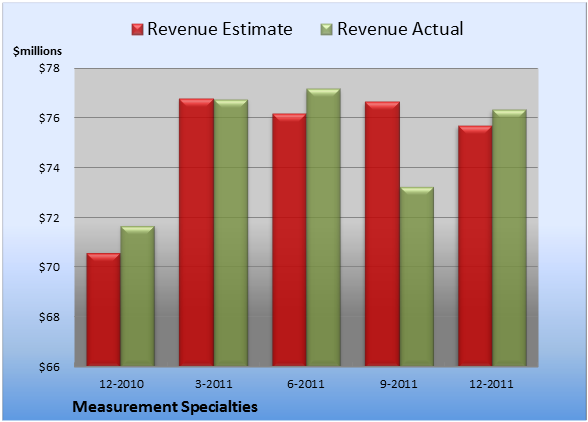588x422 pixels.
Task: Click the '$76' y-axis label
Action: coord(49,118)
